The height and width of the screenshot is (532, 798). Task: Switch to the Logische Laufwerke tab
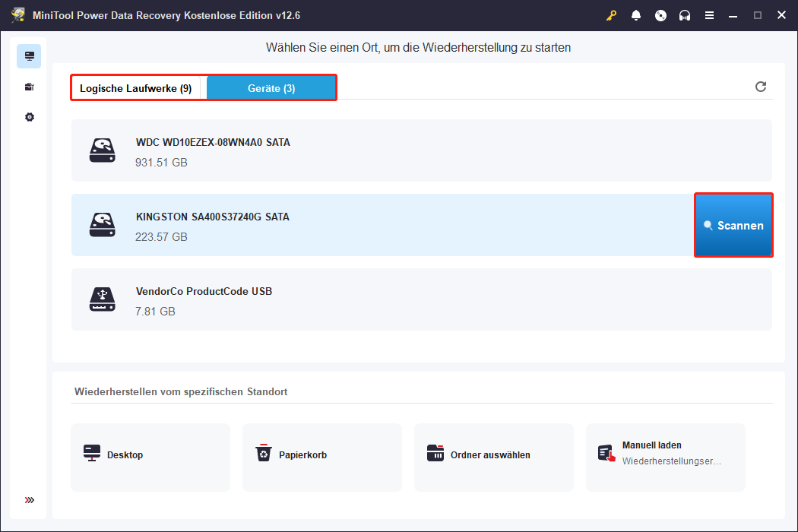tap(138, 87)
